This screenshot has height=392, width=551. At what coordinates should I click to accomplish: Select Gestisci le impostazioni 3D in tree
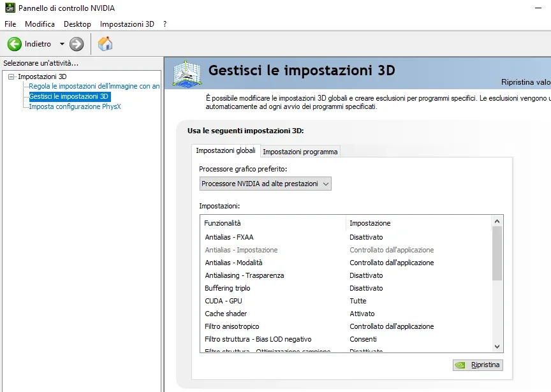[x=69, y=96]
